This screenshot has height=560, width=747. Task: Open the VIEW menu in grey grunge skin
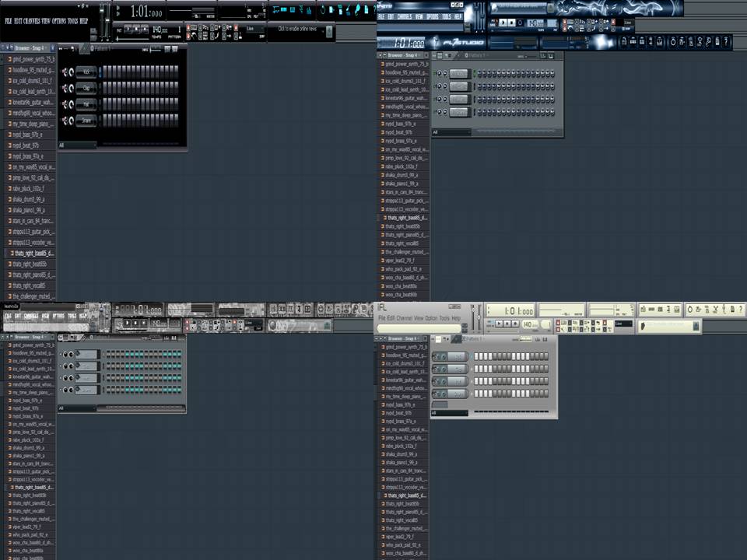coord(45,316)
